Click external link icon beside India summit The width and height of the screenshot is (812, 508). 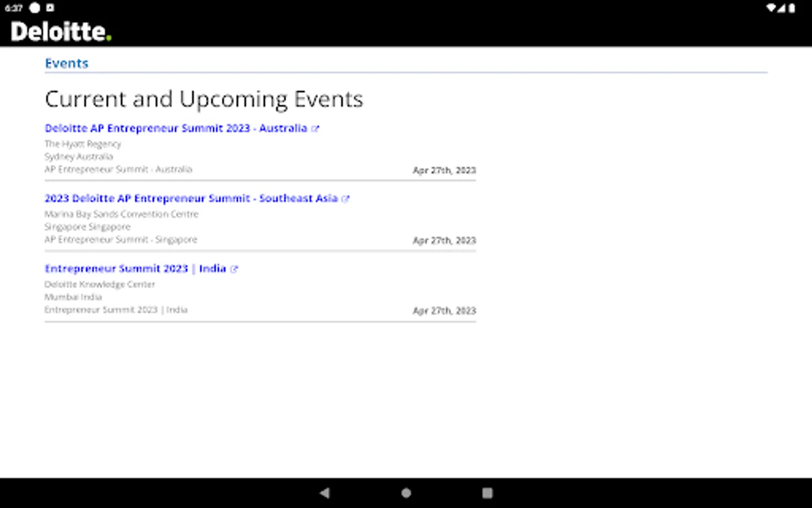tap(234, 269)
